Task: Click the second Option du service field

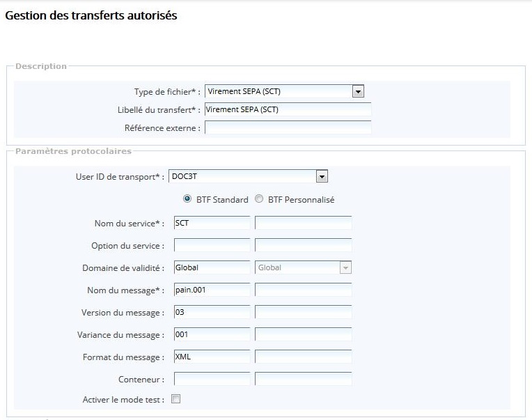Action: (303, 245)
